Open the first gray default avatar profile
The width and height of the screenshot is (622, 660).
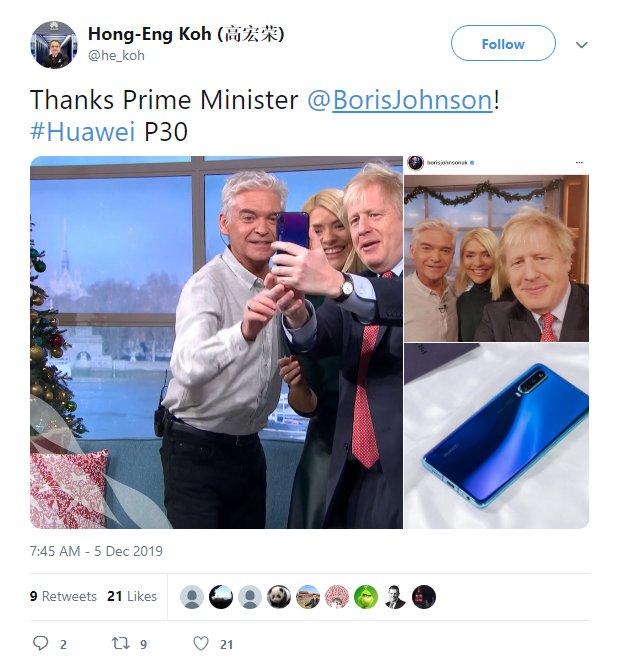[192, 597]
